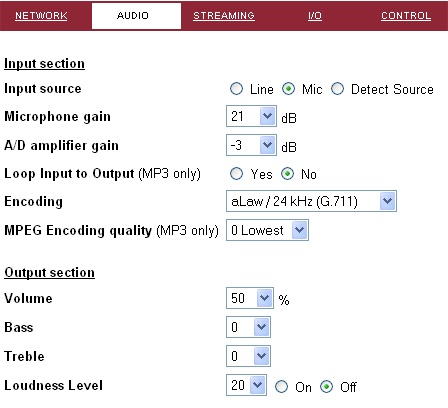448x408 pixels.
Task: Select the AUDIO tab
Action: click(136, 16)
